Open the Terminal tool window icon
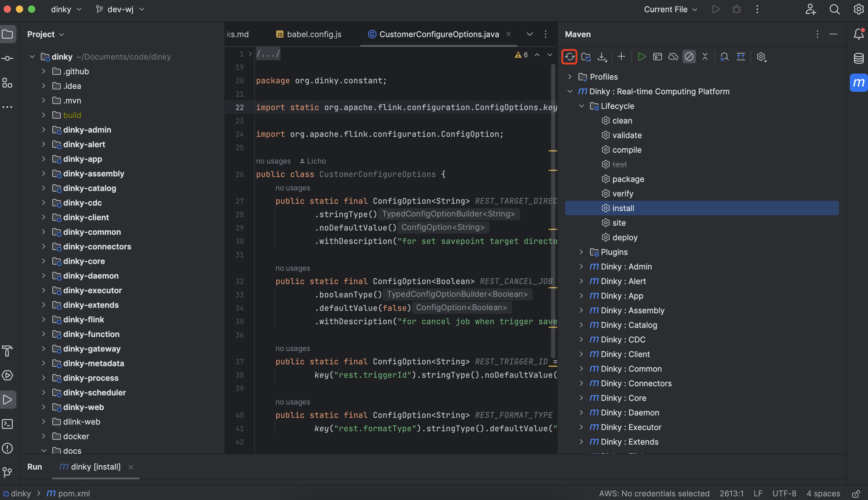The height and width of the screenshot is (500, 868). pyautogui.click(x=8, y=424)
